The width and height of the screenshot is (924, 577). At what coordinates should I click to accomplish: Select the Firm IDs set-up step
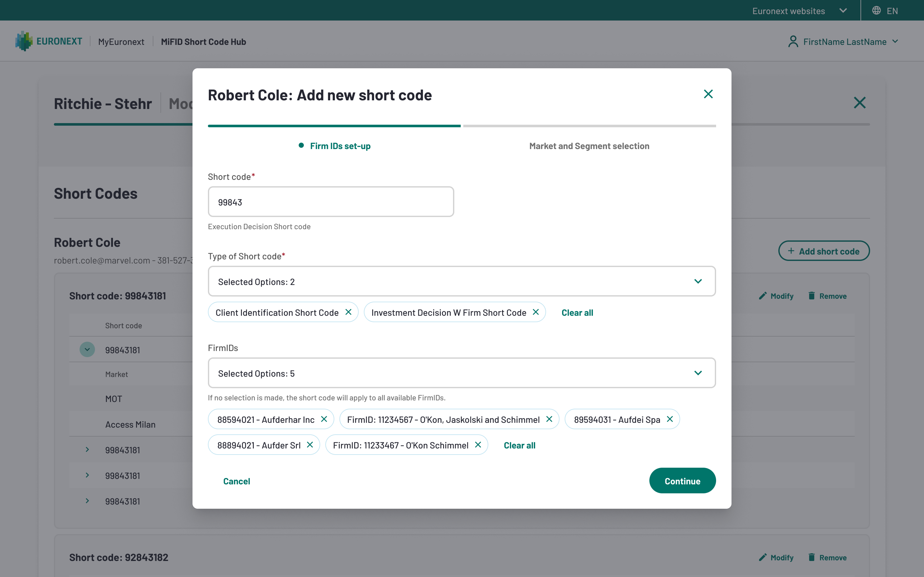[x=340, y=146]
